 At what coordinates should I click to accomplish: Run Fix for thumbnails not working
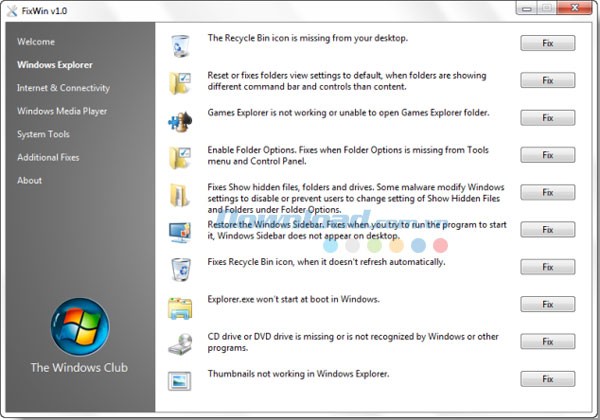pos(547,379)
